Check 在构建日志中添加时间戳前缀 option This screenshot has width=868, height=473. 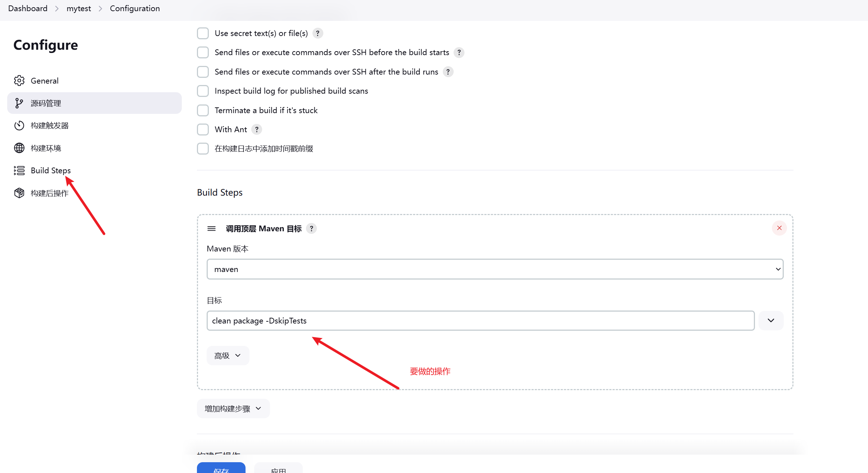(203, 148)
